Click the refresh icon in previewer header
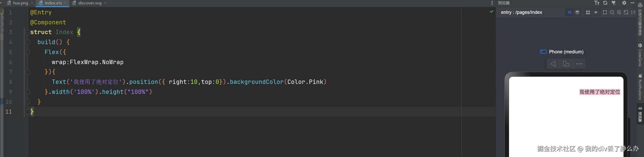The width and height of the screenshot is (644, 157). point(605,3)
